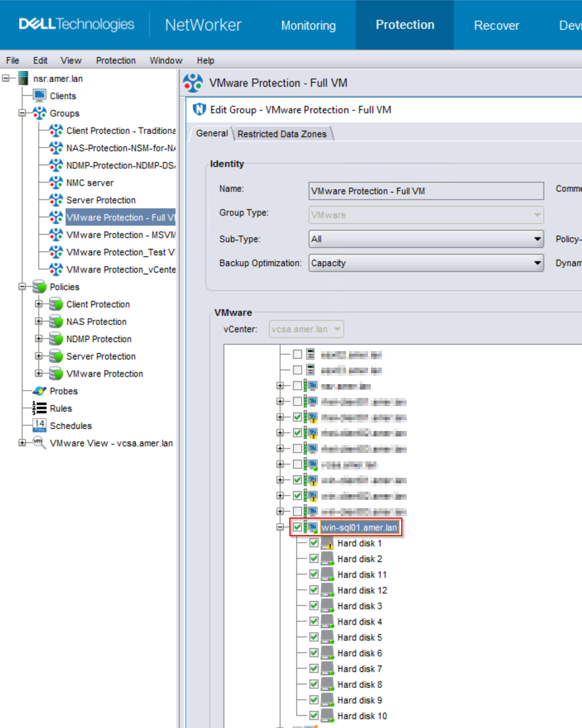Open the Backup Optimization dropdown
582x728 pixels.
[537, 263]
